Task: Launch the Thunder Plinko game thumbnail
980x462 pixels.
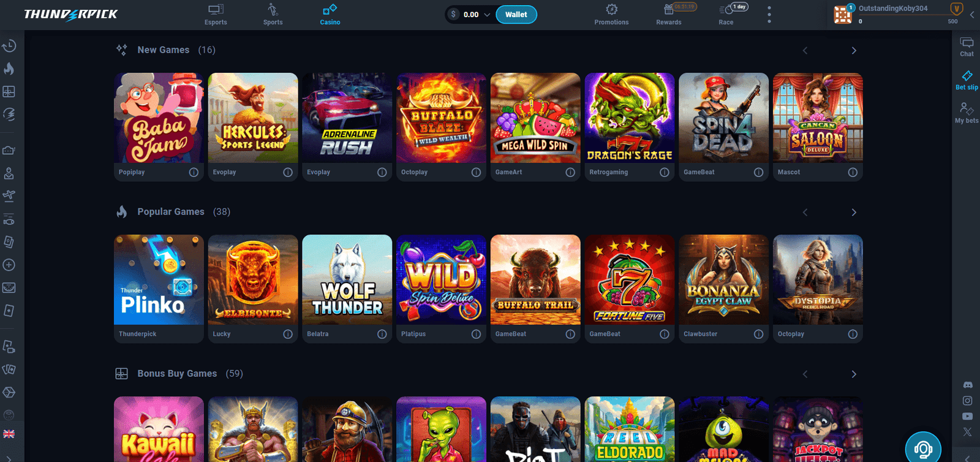Action: point(159,280)
